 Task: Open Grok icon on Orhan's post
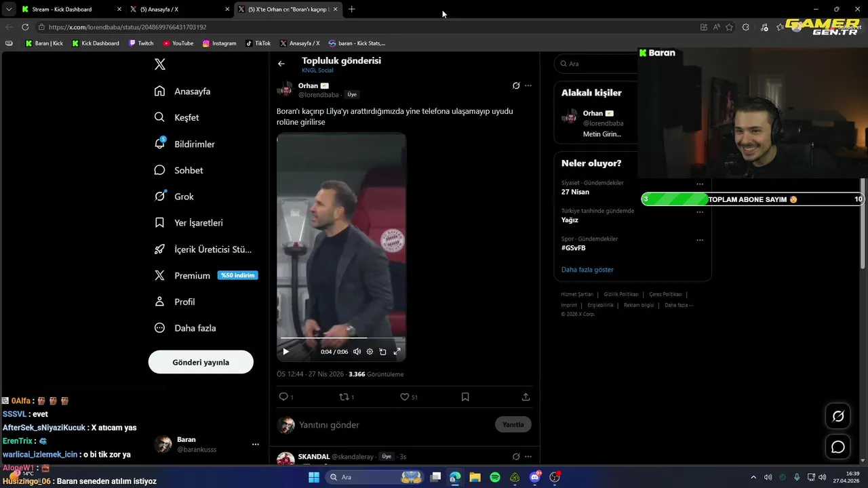click(x=516, y=85)
